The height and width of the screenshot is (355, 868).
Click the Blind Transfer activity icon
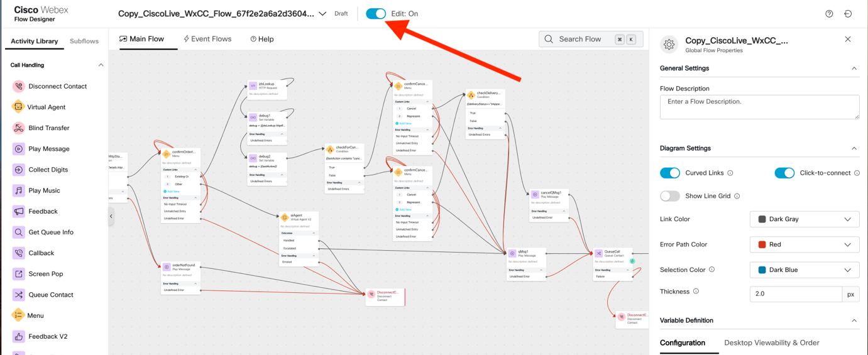point(18,128)
